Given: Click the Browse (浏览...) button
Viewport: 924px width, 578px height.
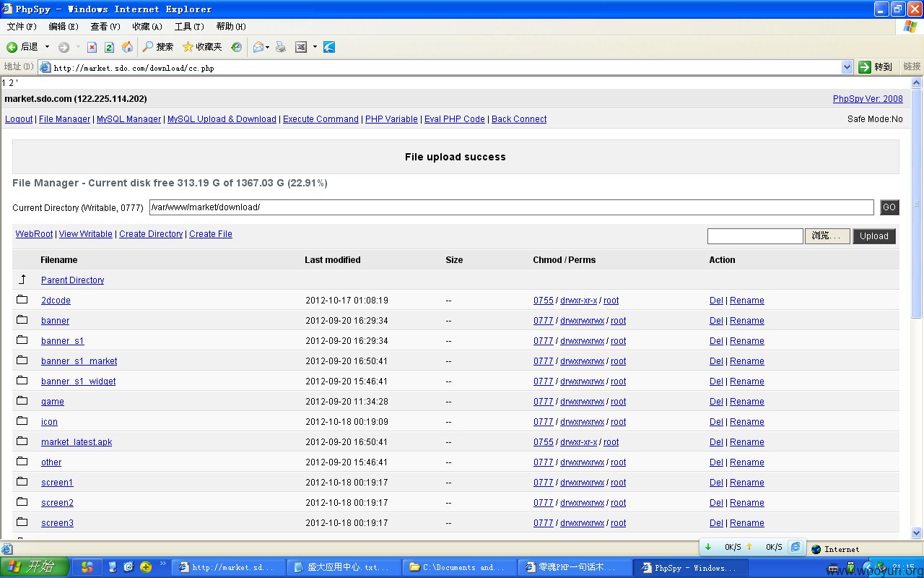Looking at the screenshot, I should coord(827,236).
